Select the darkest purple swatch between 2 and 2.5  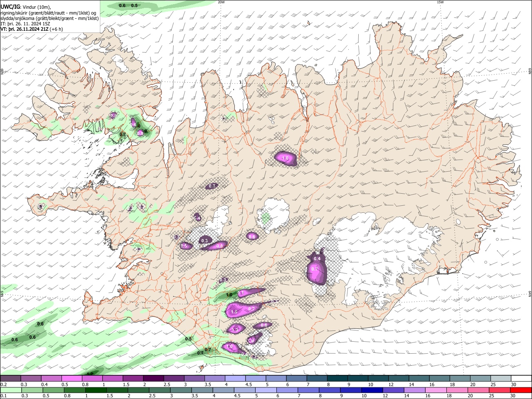point(153,379)
